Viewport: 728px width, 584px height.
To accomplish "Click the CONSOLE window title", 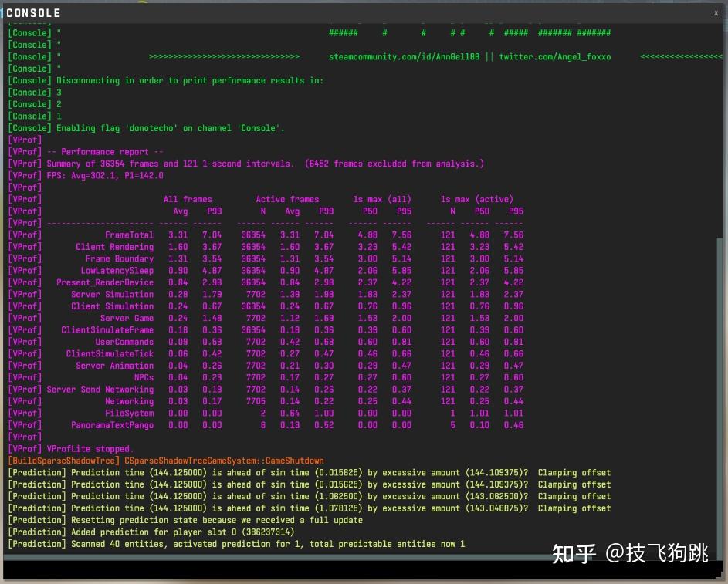I will (33, 13).
